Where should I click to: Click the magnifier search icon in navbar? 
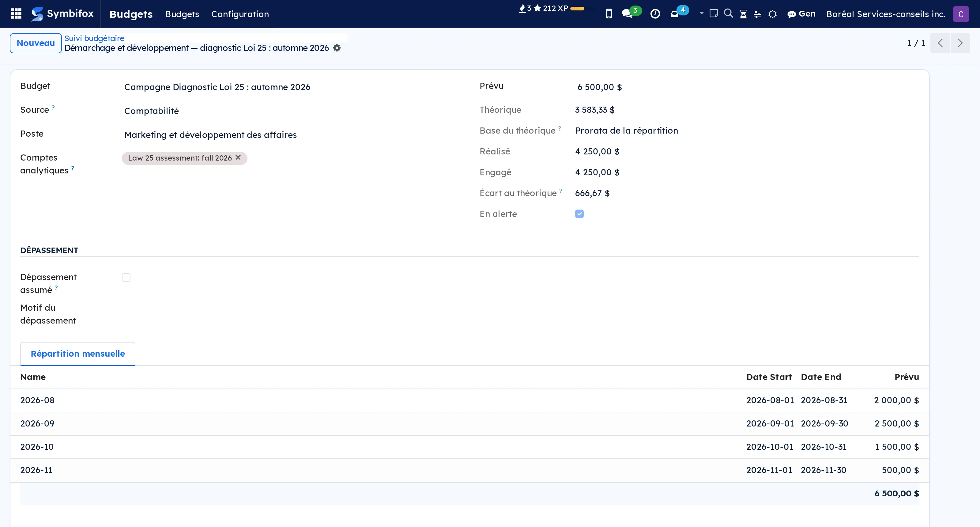point(728,14)
